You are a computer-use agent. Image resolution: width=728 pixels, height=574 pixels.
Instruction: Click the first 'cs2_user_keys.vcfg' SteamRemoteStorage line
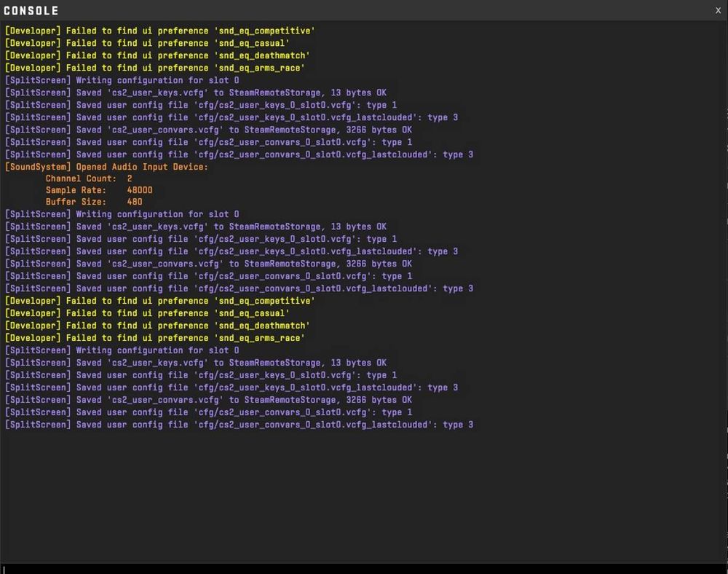pyautogui.click(x=195, y=93)
